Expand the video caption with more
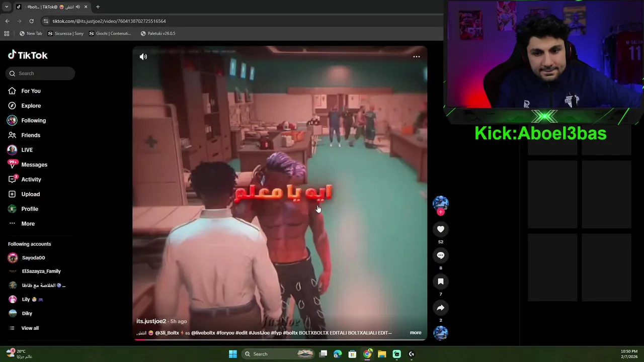Screen dimensions: 644x362 point(416,332)
